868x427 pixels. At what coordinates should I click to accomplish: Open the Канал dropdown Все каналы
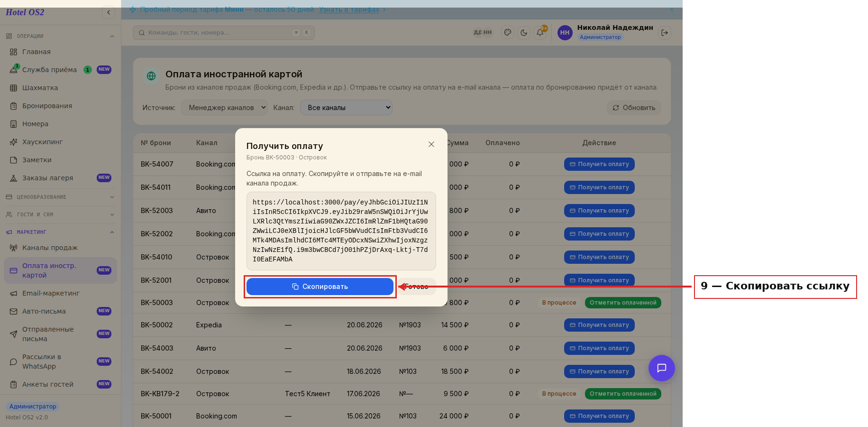pos(346,108)
